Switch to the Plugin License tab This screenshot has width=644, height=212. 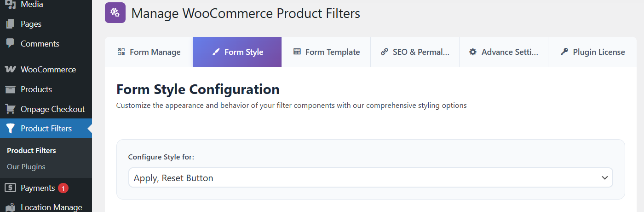(592, 52)
